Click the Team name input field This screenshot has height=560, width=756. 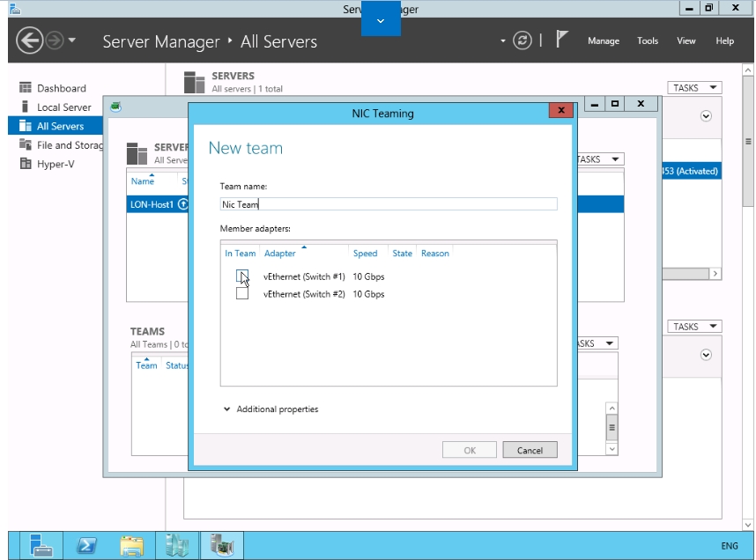click(389, 204)
